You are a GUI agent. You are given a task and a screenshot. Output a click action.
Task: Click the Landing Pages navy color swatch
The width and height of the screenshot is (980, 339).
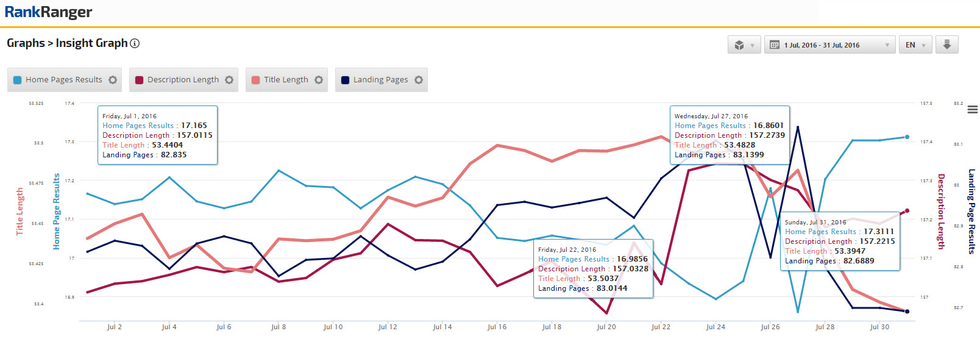click(x=345, y=80)
